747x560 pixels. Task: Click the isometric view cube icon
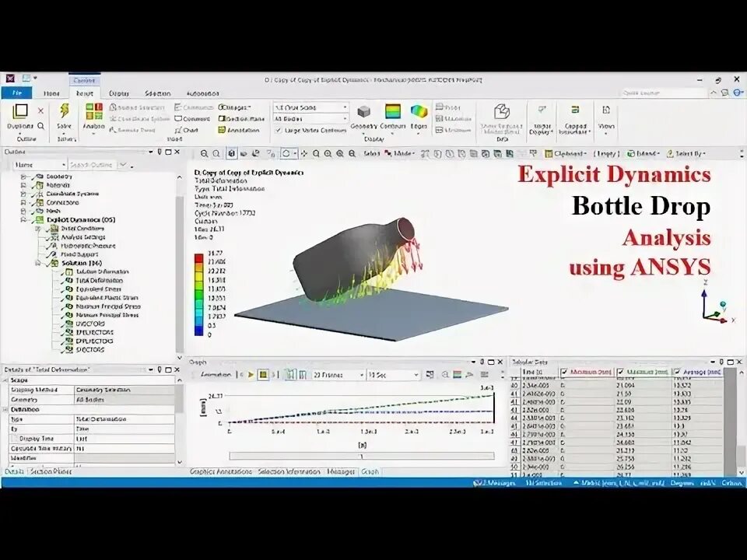click(x=232, y=154)
